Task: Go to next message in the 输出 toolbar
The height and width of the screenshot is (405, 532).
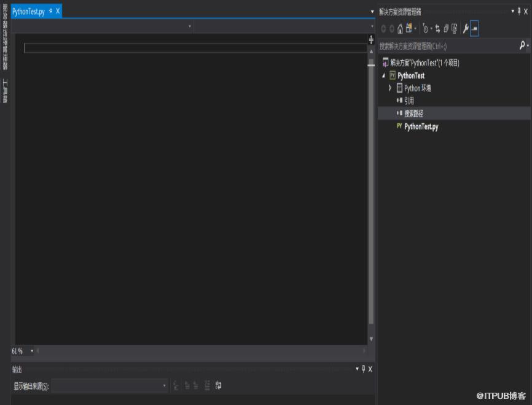Action: click(x=196, y=385)
